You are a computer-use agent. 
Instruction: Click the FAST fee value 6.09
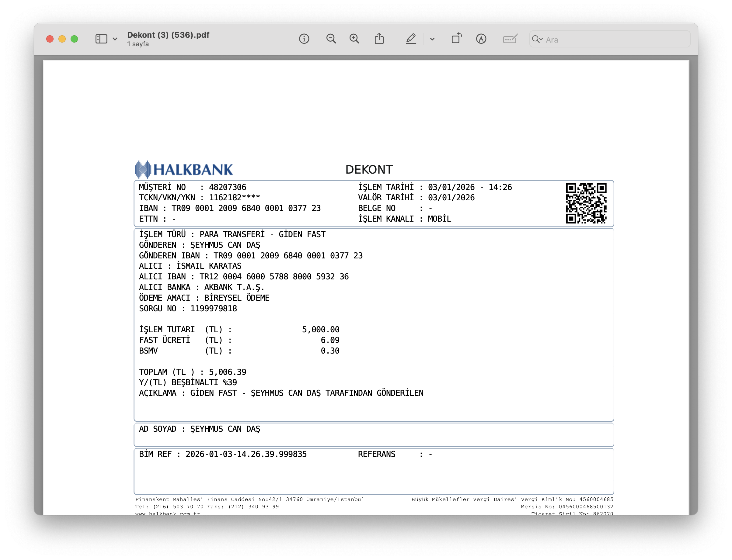point(330,340)
